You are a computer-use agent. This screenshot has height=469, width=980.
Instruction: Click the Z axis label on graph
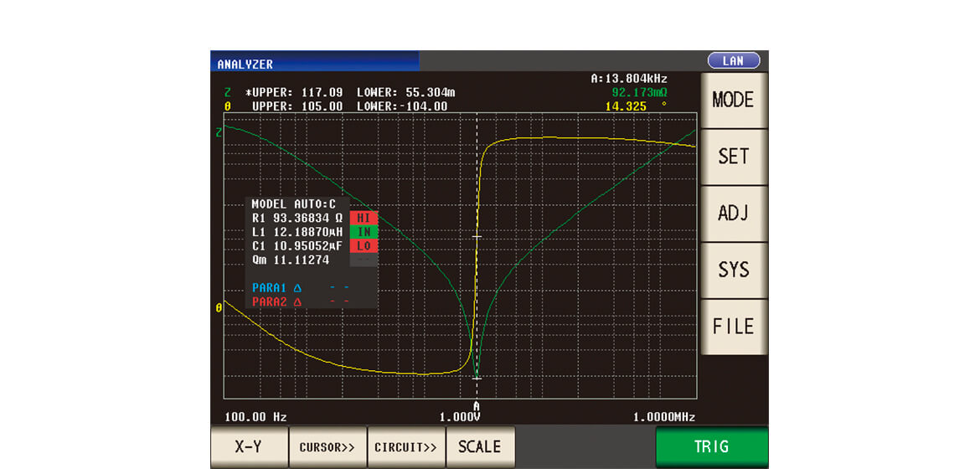pyautogui.click(x=219, y=132)
